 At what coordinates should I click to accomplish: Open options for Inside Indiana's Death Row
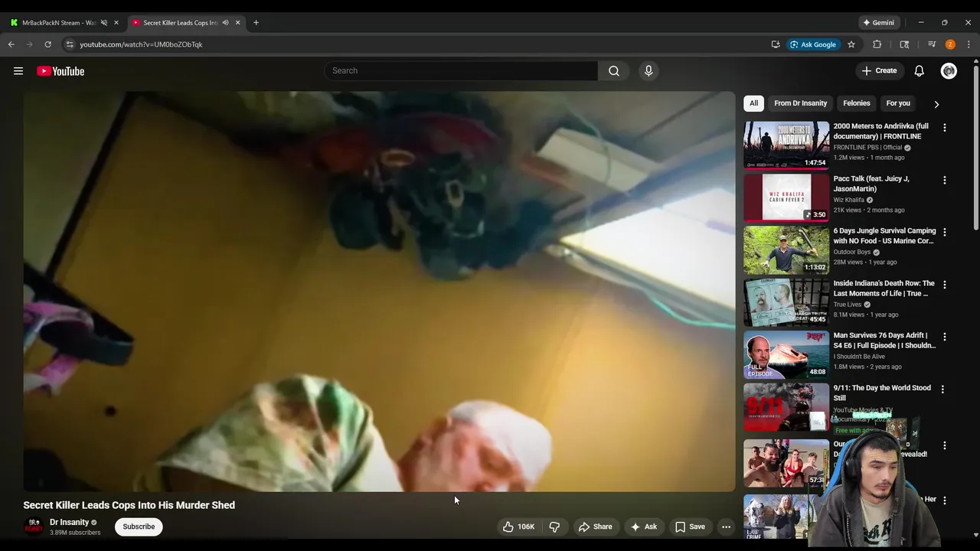944,285
